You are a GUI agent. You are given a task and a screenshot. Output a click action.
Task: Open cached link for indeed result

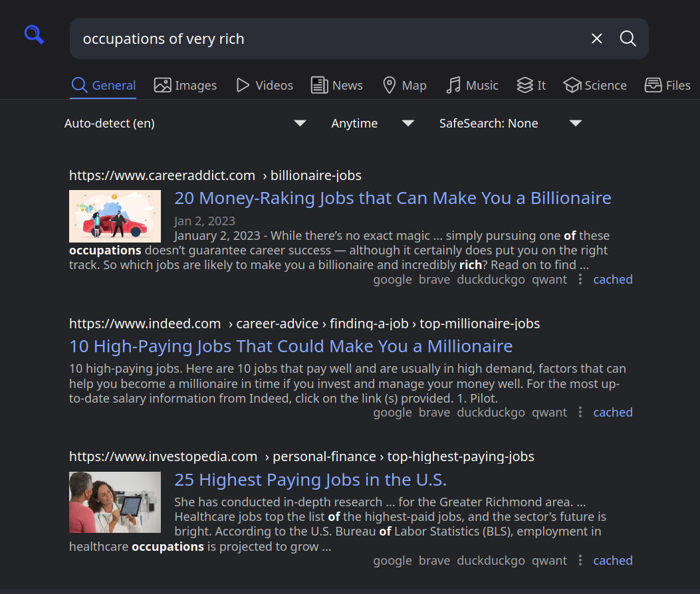click(x=612, y=413)
